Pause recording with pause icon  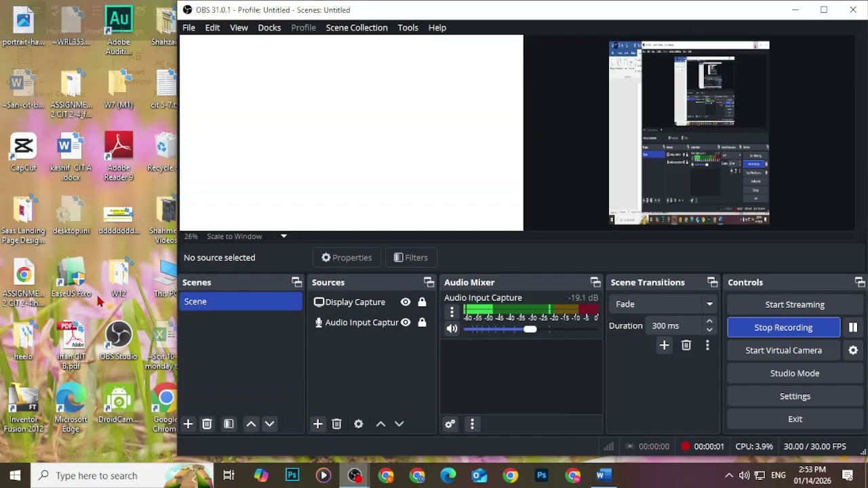point(853,327)
